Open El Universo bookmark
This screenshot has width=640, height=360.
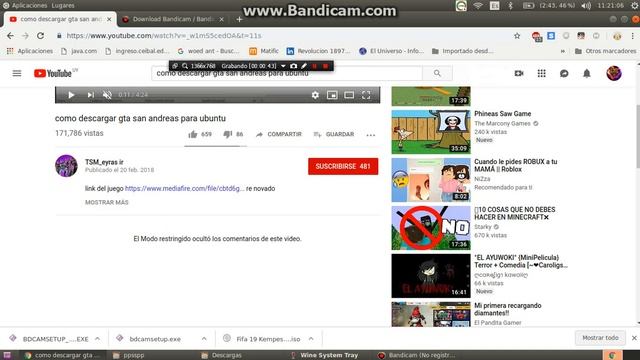click(391, 51)
